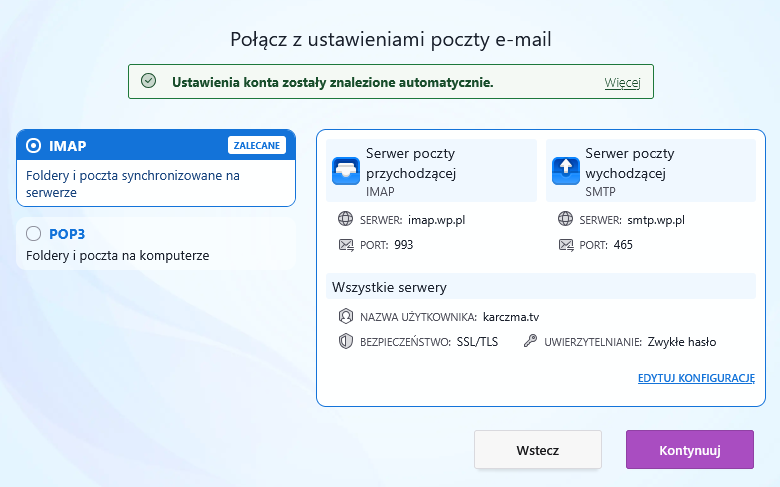Click the SSL/TLS security value
Image resolution: width=780 pixels, height=487 pixels.
click(x=477, y=342)
